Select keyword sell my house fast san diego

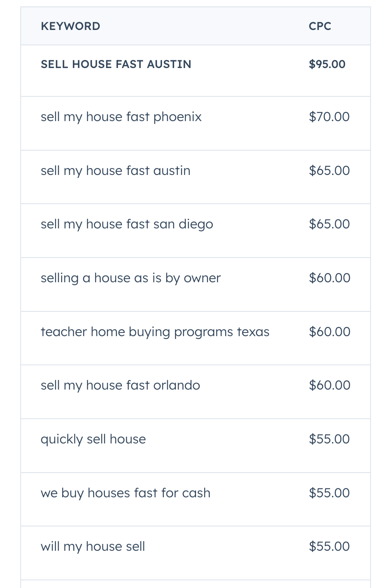click(127, 224)
